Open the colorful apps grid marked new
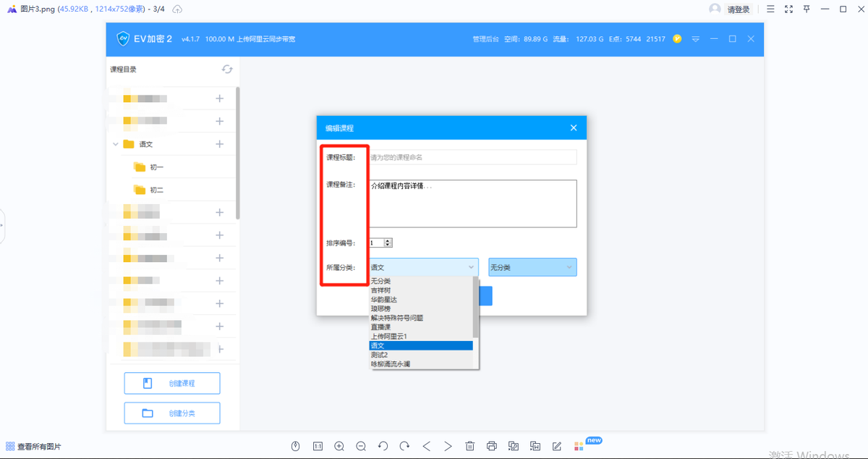The image size is (868, 459). click(579, 446)
